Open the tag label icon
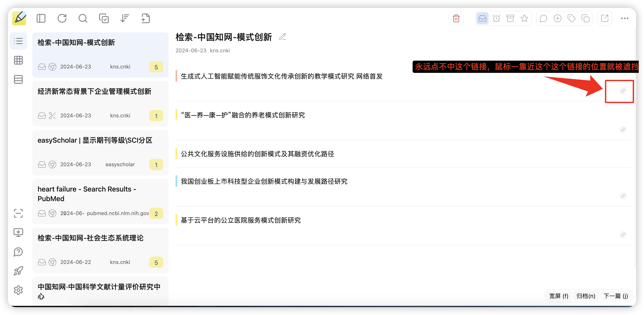This screenshot has width=644, height=315. [x=572, y=18]
